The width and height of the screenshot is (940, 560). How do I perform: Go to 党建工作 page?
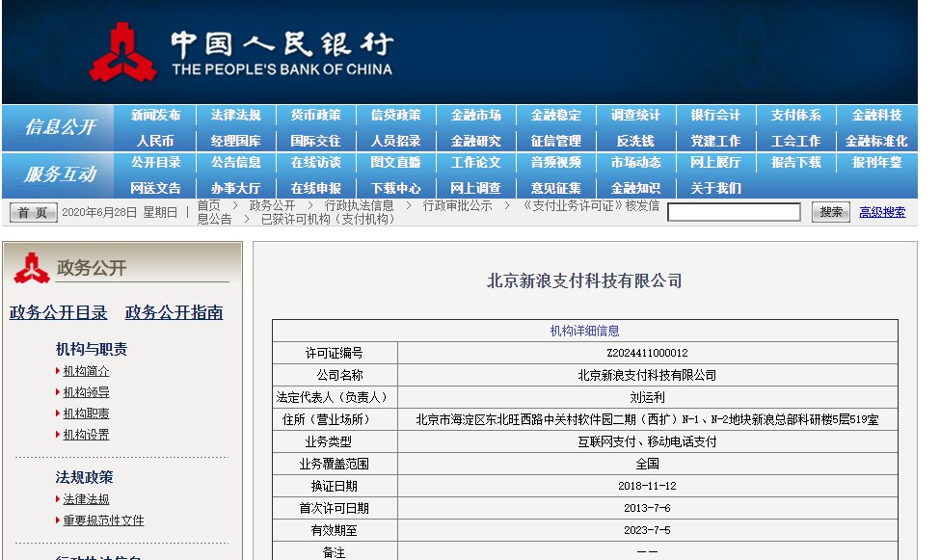(715, 141)
